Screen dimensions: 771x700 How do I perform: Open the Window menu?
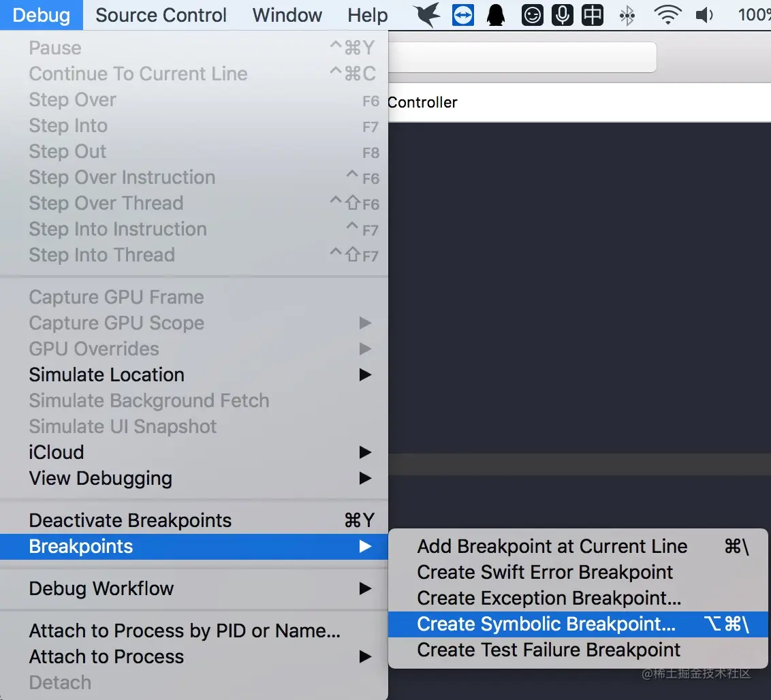(287, 15)
